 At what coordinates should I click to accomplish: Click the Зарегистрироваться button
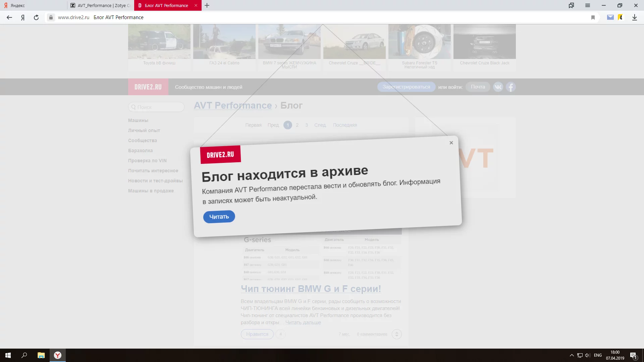tap(406, 87)
